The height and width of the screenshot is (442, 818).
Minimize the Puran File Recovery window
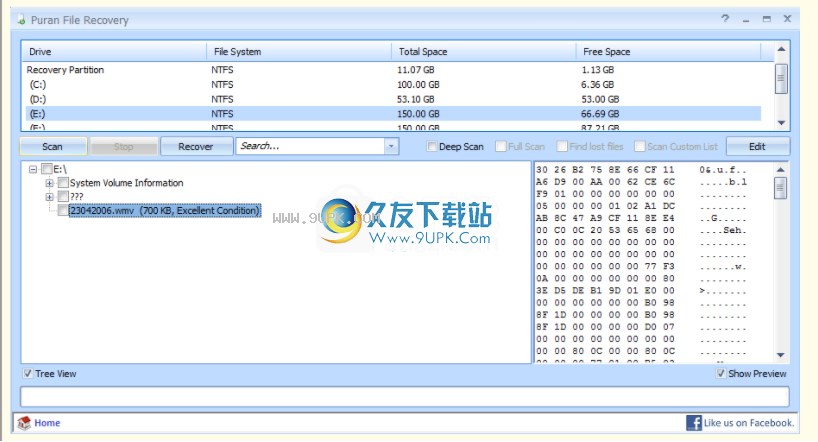click(x=746, y=19)
